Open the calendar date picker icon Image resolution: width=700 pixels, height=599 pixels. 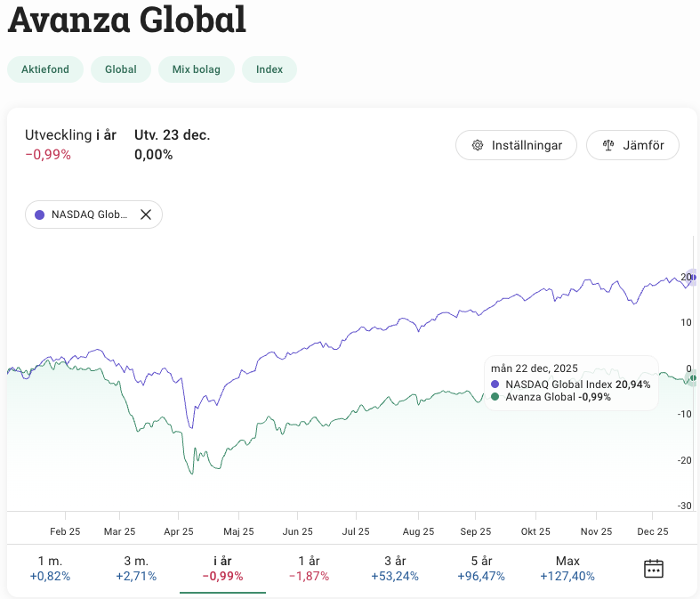coord(654,568)
